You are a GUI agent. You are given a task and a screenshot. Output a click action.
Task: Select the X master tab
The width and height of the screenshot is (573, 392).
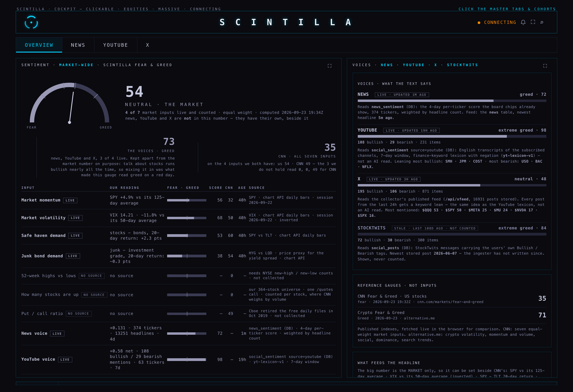click(x=148, y=45)
